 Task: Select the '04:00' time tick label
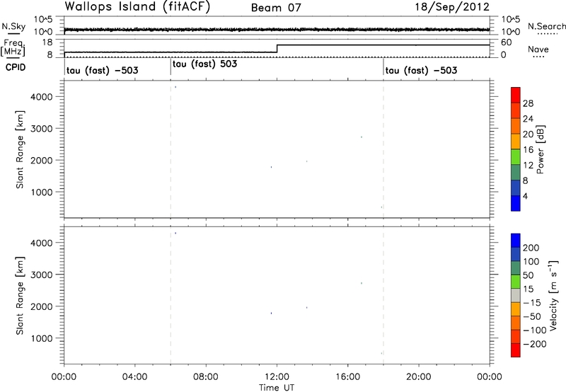point(134,377)
